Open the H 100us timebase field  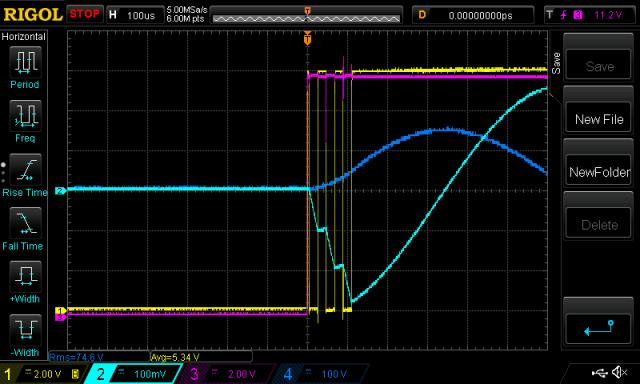point(135,16)
